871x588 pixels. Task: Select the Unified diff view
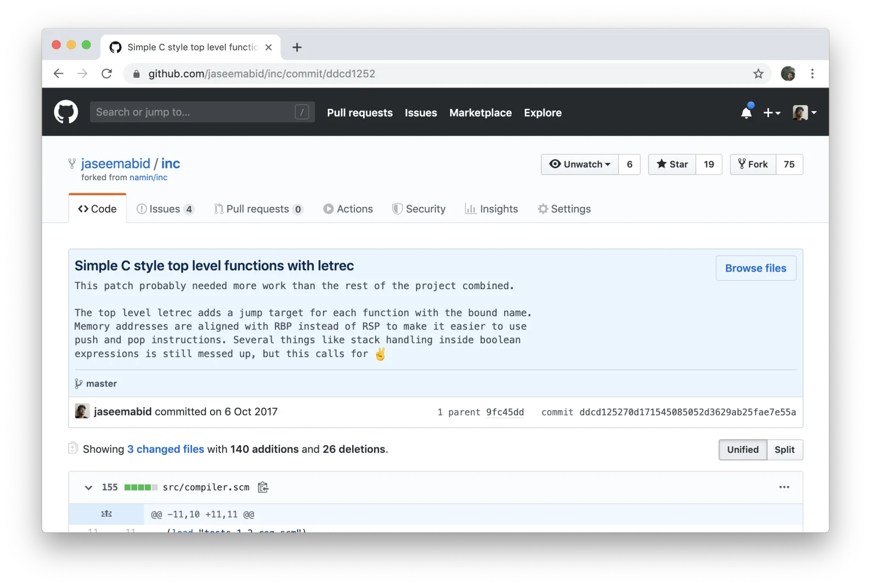click(743, 450)
